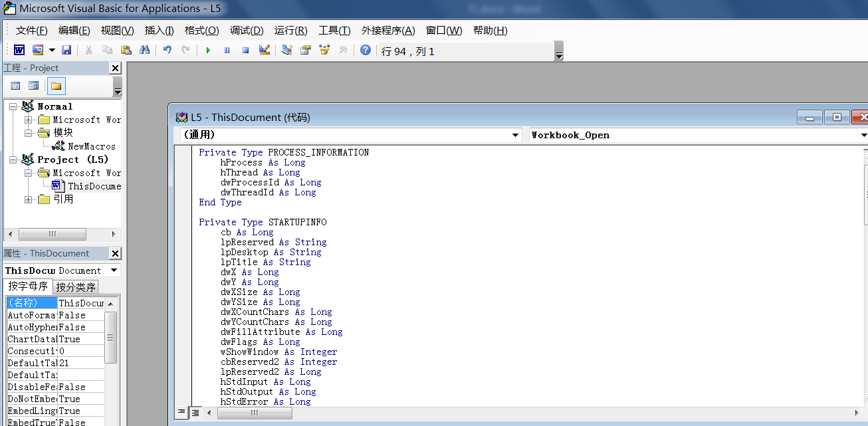Collapse the 模块 folder node
The height and width of the screenshot is (426, 868).
29,133
